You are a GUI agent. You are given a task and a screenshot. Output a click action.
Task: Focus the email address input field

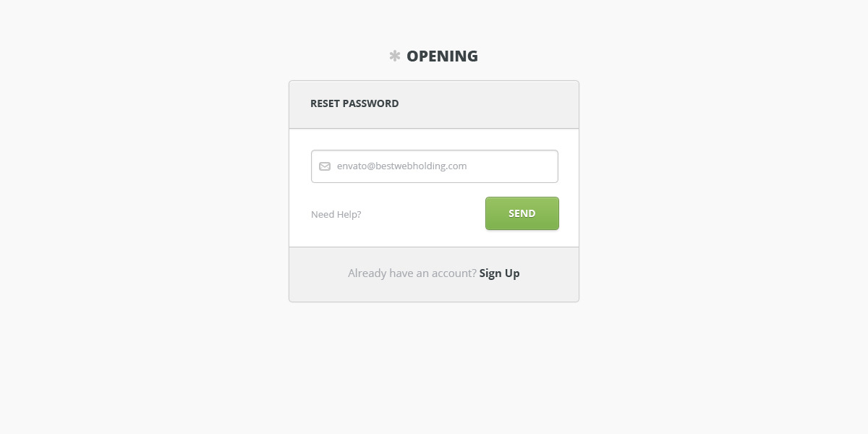click(x=435, y=166)
